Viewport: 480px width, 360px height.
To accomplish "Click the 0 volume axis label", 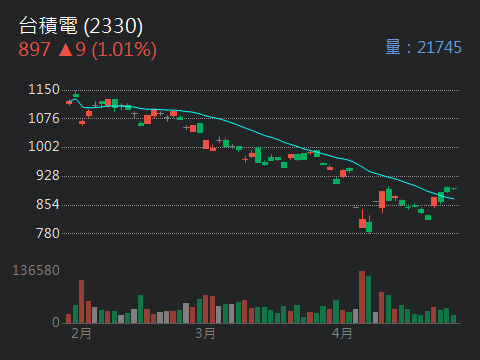I will tap(56, 322).
